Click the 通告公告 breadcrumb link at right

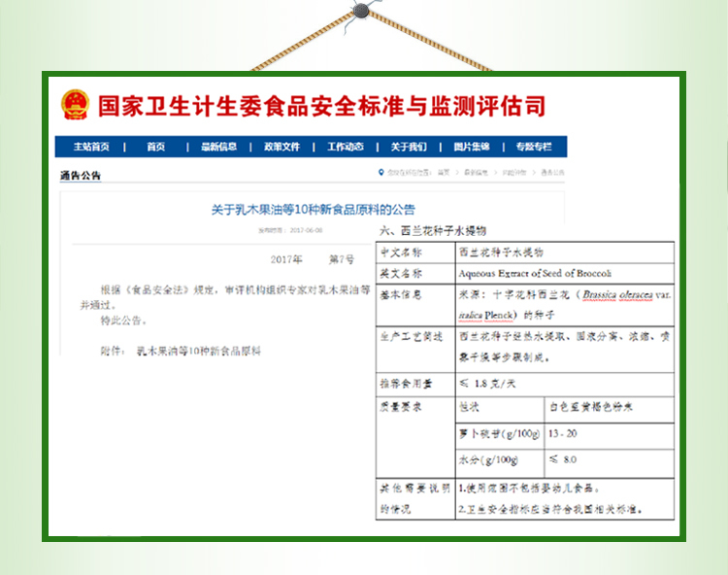click(552, 172)
